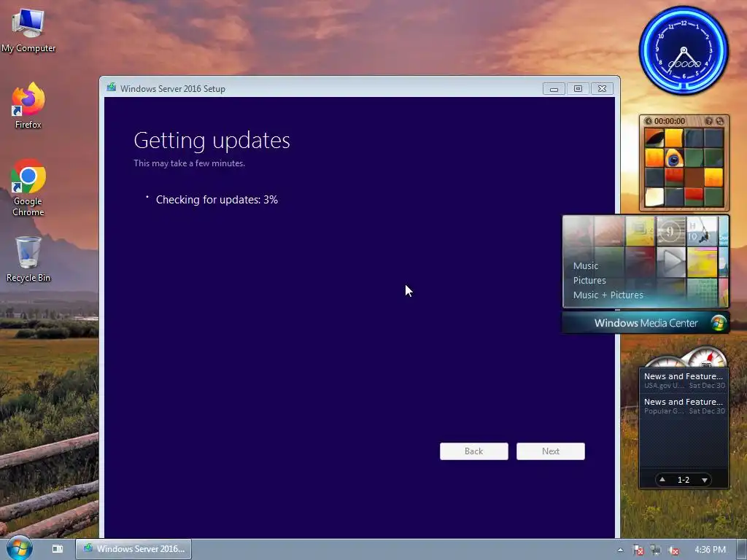Click the puzzle timer 00:00:00 readout
The image size is (747, 560).
(670, 122)
